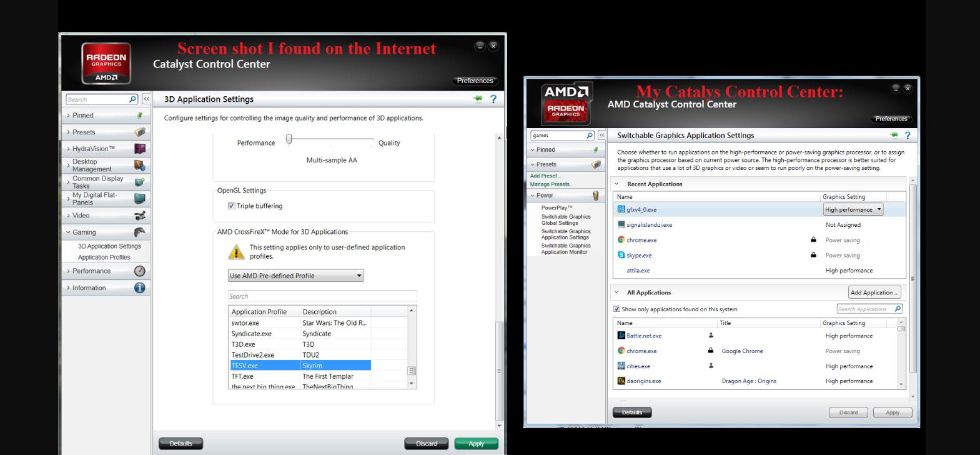Click the Pinned pin icon in the right window
Image resolution: width=980 pixels, height=455 pixels.
[x=596, y=149]
